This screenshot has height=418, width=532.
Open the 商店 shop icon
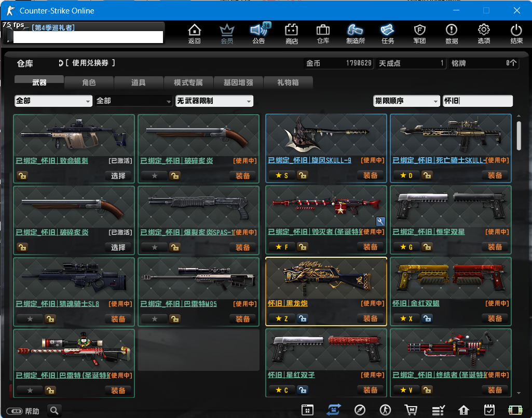(292, 34)
